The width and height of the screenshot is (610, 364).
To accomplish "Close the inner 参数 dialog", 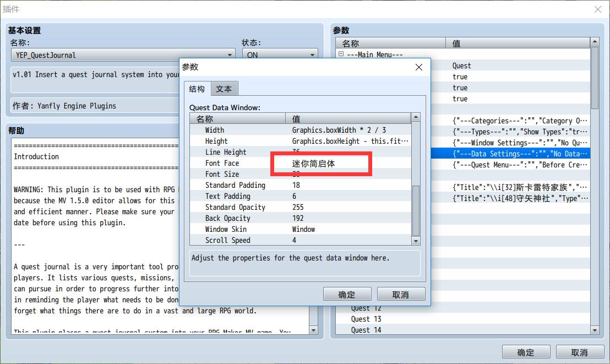I will point(419,67).
